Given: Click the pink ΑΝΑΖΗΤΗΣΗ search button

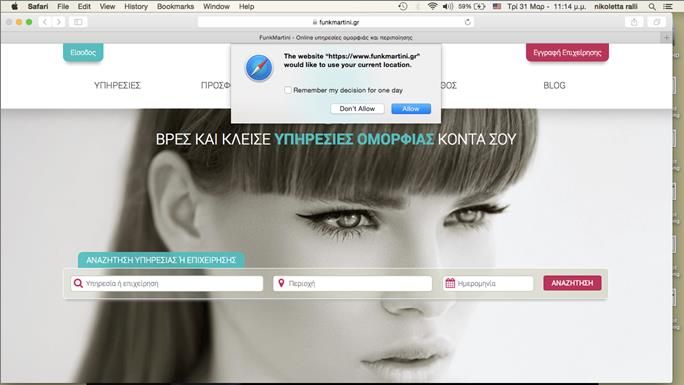Looking at the screenshot, I should point(572,283).
